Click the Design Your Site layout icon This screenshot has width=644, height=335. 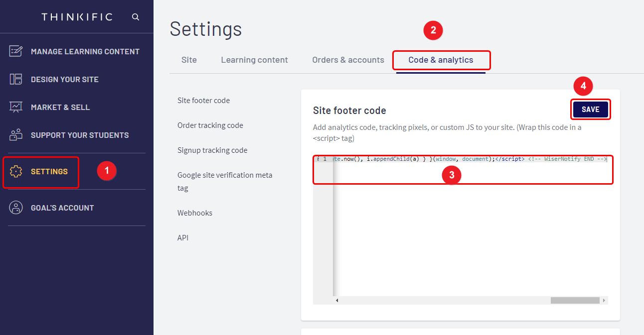tap(16, 79)
